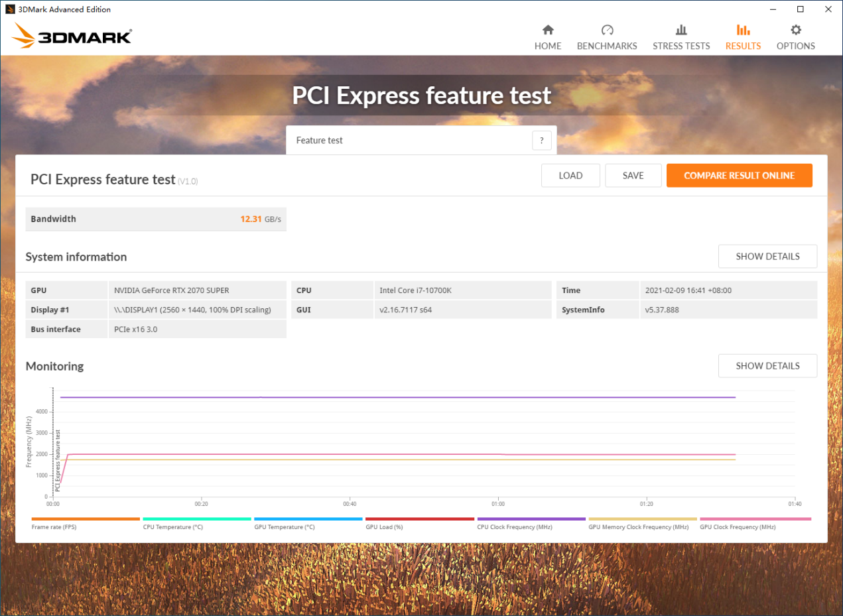Select NVIDIA GeForce RTX 2070 SUPER text
This screenshot has width=843, height=616.
(172, 290)
